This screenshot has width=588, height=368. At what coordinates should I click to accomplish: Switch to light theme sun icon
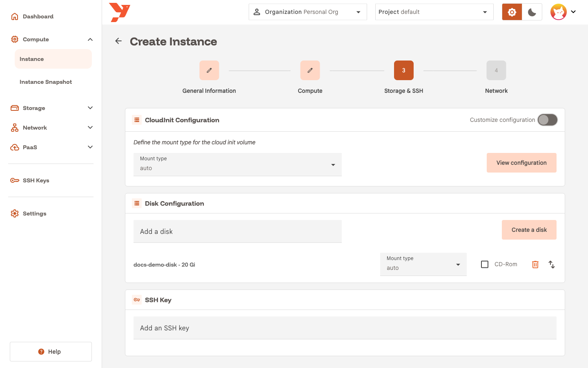tap(512, 12)
